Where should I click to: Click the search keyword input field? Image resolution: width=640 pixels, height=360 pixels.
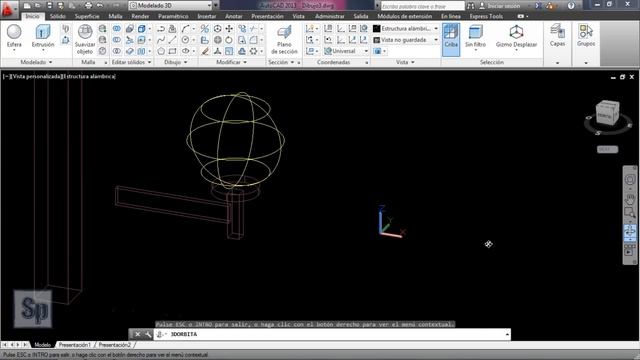pos(422,6)
